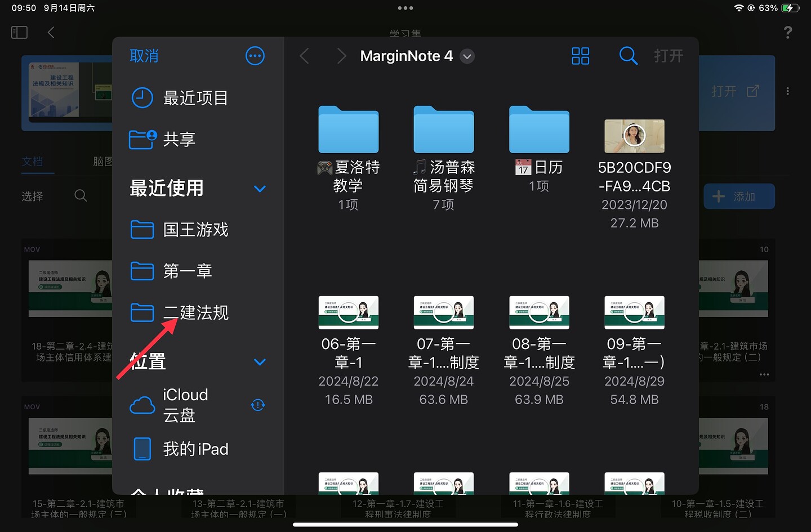The height and width of the screenshot is (532, 811).
Task: Click the iCloud sync status icon
Action: (x=258, y=405)
